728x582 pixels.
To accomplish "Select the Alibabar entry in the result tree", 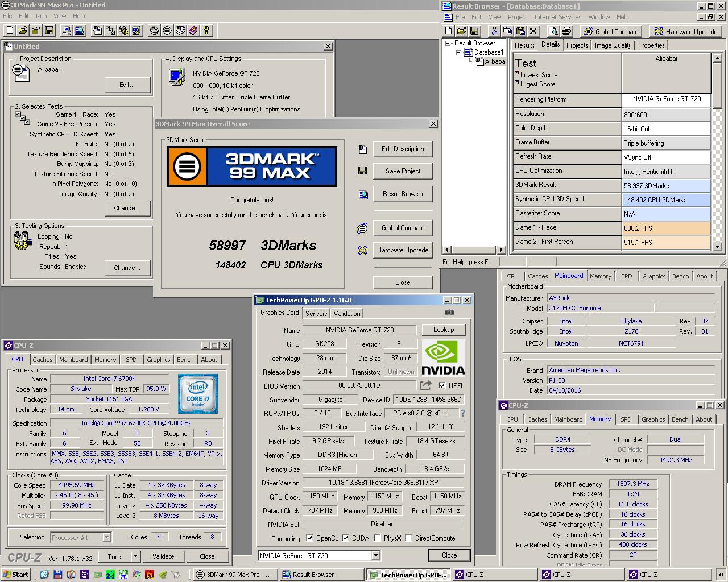I will 495,61.
